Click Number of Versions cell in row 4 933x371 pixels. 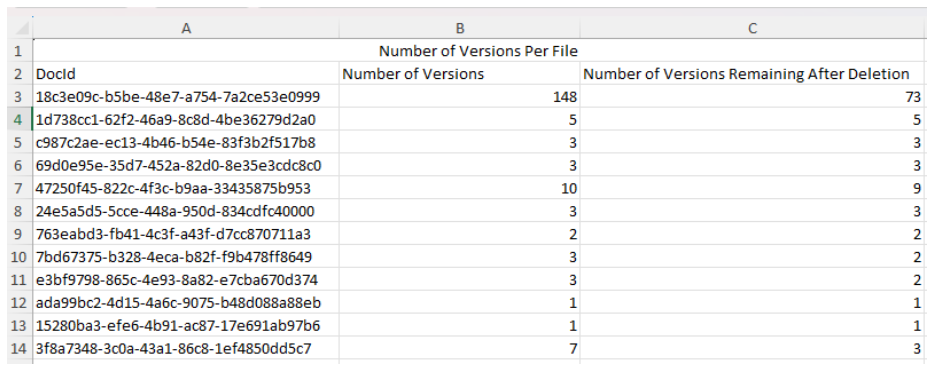[x=459, y=120]
